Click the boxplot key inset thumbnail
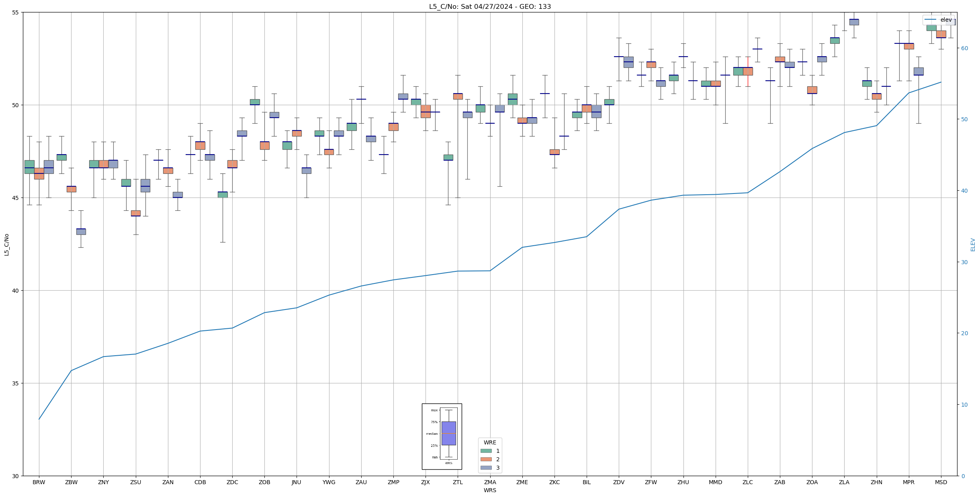The image size is (980, 497). point(442,436)
